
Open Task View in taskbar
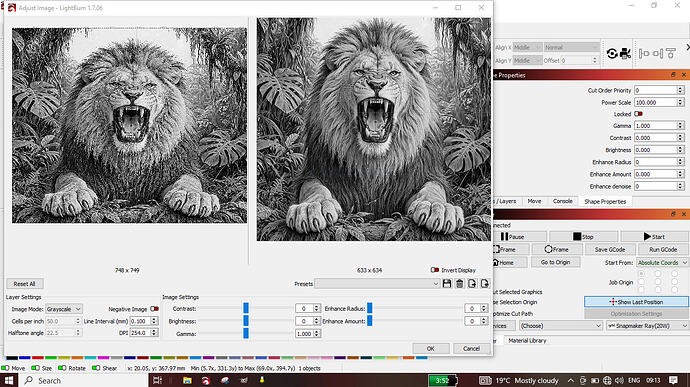(157, 380)
